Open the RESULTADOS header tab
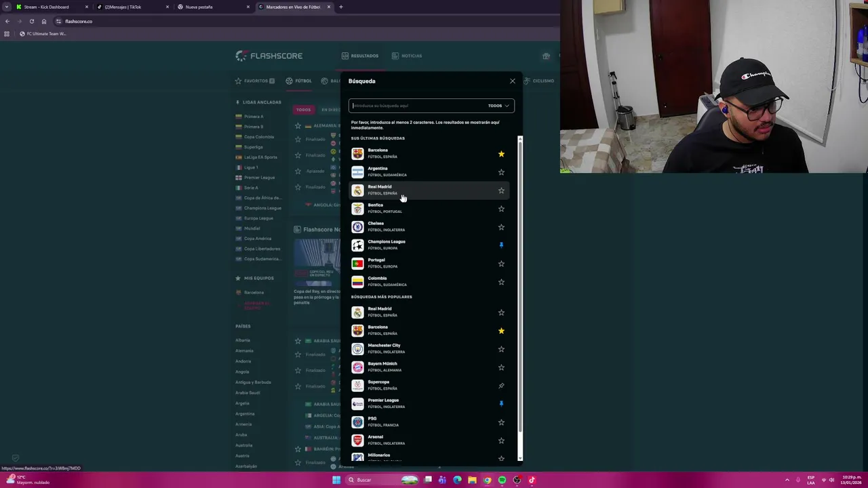Screen dimensions: 868x488 (360, 56)
